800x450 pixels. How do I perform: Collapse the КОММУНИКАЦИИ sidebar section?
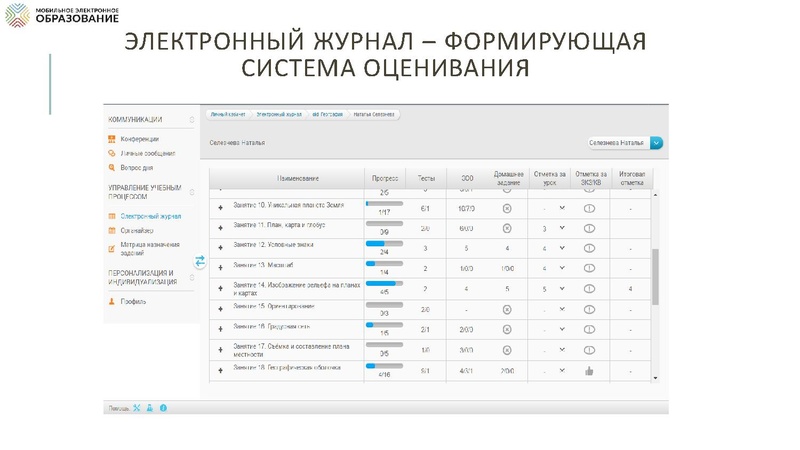pyautogui.click(x=192, y=119)
